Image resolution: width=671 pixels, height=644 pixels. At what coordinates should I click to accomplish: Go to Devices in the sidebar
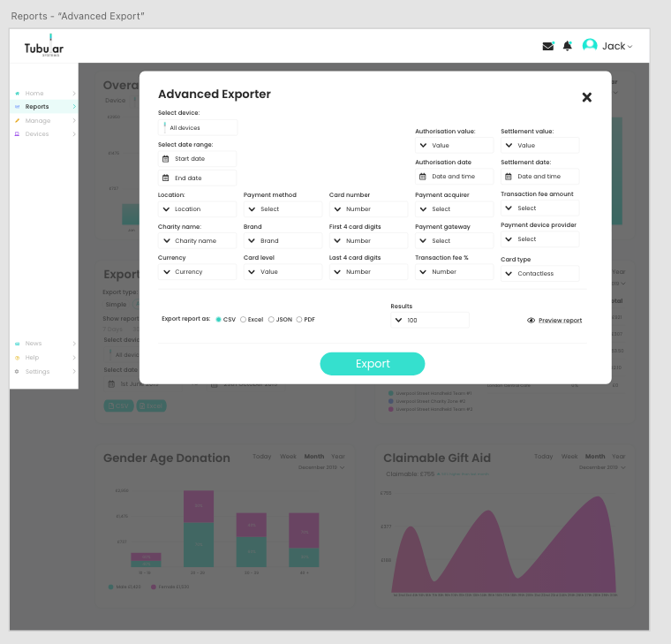(37, 134)
